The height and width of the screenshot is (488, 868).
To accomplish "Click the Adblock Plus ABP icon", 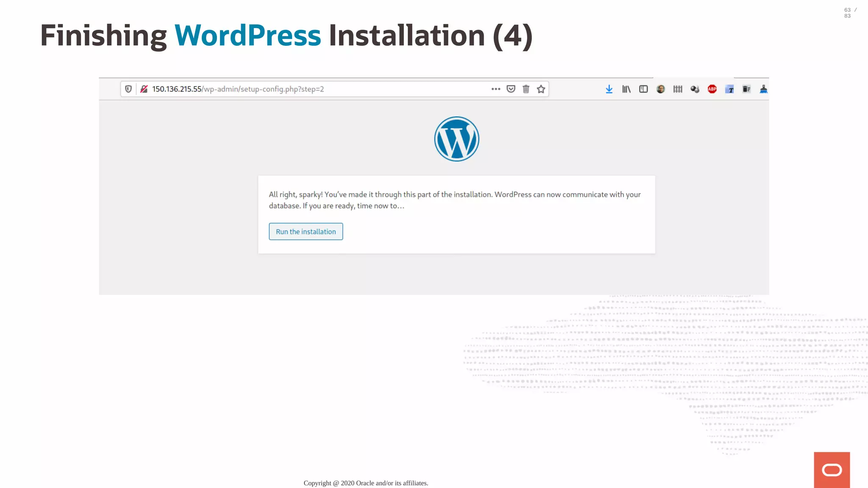I will (712, 89).
